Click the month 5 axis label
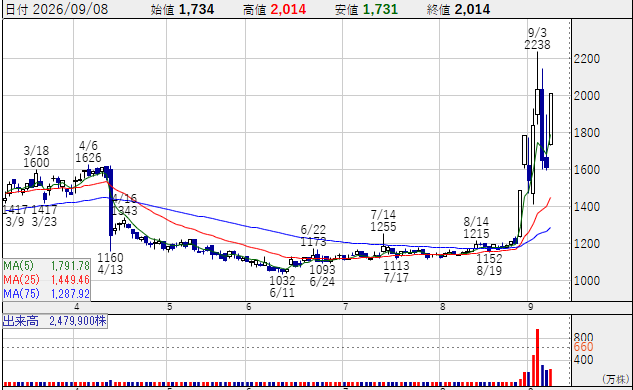 pos(170,307)
